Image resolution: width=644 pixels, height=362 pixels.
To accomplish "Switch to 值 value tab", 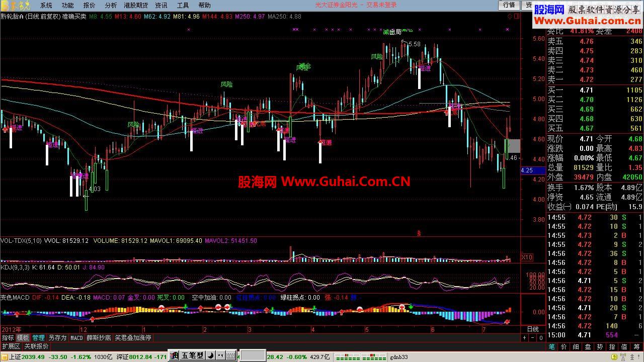I will [x=624, y=346].
